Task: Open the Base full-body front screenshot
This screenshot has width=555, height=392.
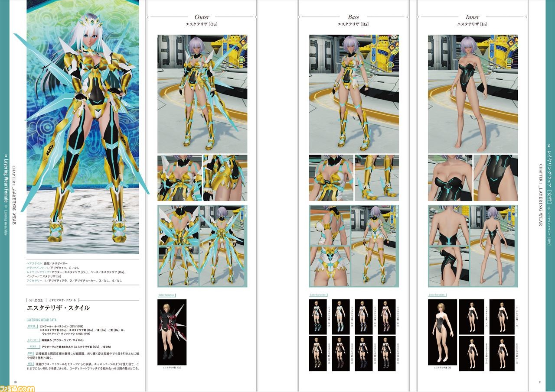Action: click(x=354, y=94)
